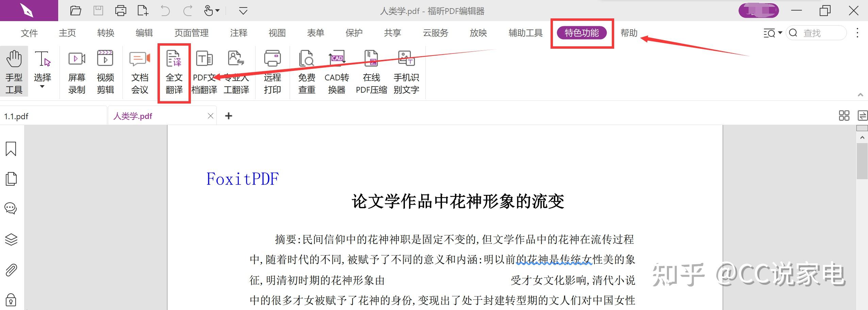Open the Pages thumbnail side panel
This screenshot has height=310, width=868.
[x=11, y=179]
